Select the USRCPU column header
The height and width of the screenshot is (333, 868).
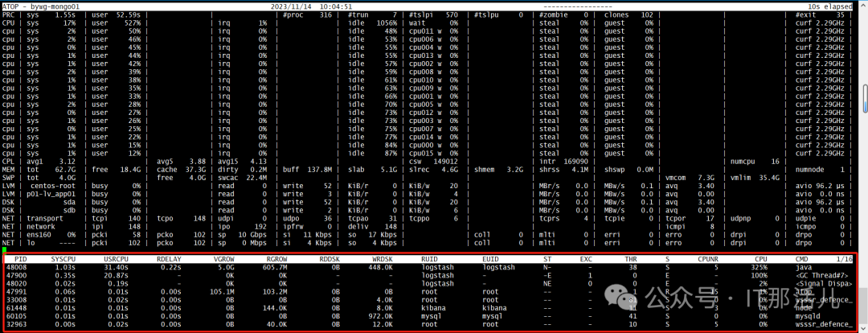pyautogui.click(x=116, y=259)
